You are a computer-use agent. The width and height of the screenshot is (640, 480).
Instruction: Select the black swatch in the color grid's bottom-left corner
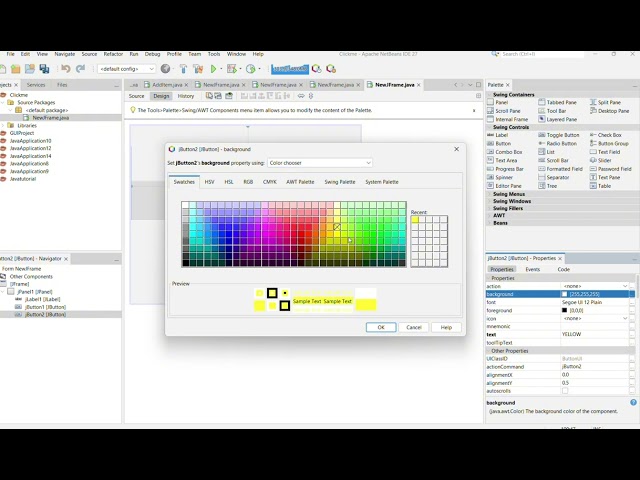coord(185,263)
